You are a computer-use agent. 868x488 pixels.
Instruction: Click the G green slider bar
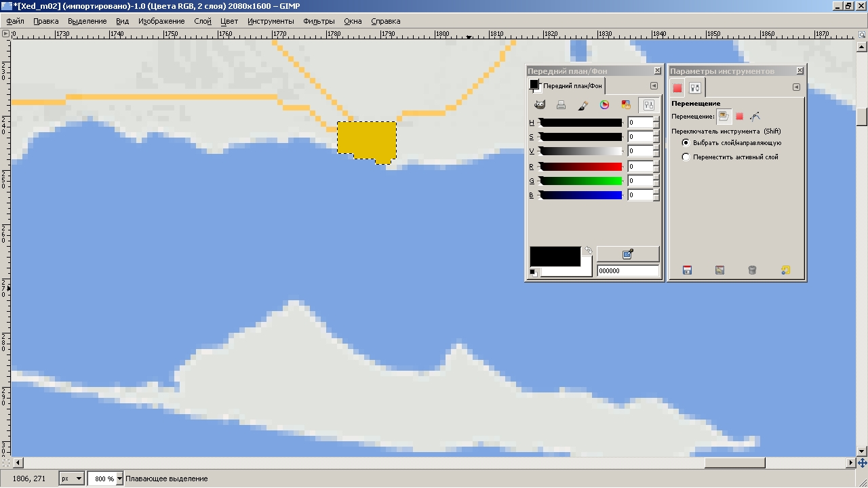coord(580,181)
